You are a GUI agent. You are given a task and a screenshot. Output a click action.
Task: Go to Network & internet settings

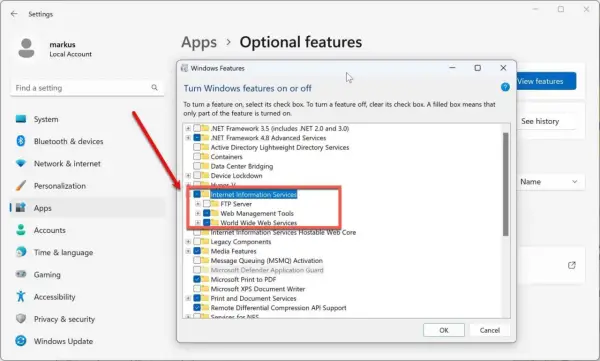(x=87, y=163)
